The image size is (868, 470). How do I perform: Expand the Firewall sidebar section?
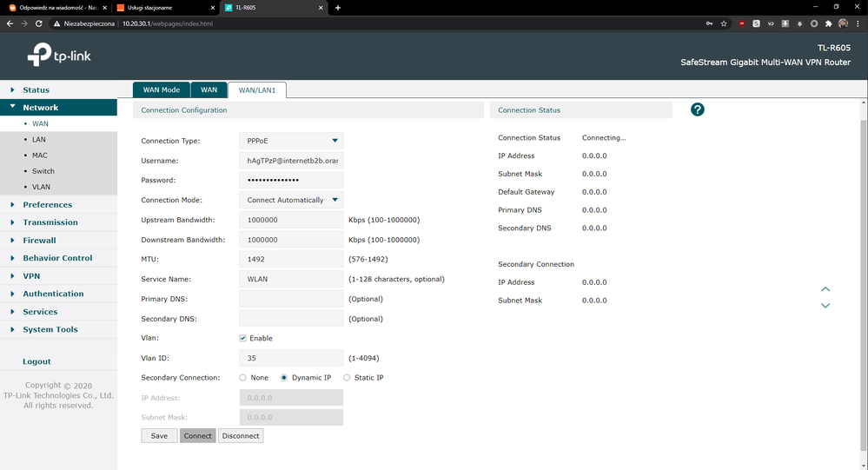39,240
